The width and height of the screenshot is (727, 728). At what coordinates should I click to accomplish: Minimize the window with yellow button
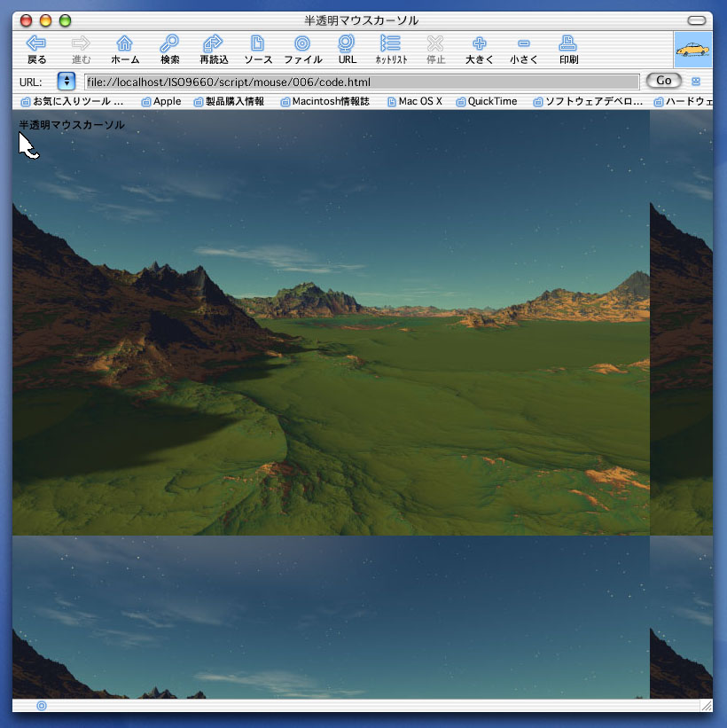pyautogui.click(x=45, y=20)
